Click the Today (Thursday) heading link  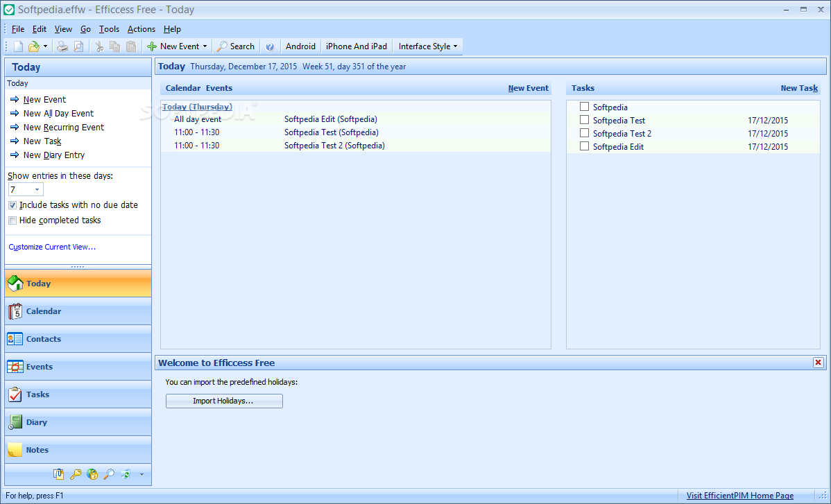coord(197,107)
